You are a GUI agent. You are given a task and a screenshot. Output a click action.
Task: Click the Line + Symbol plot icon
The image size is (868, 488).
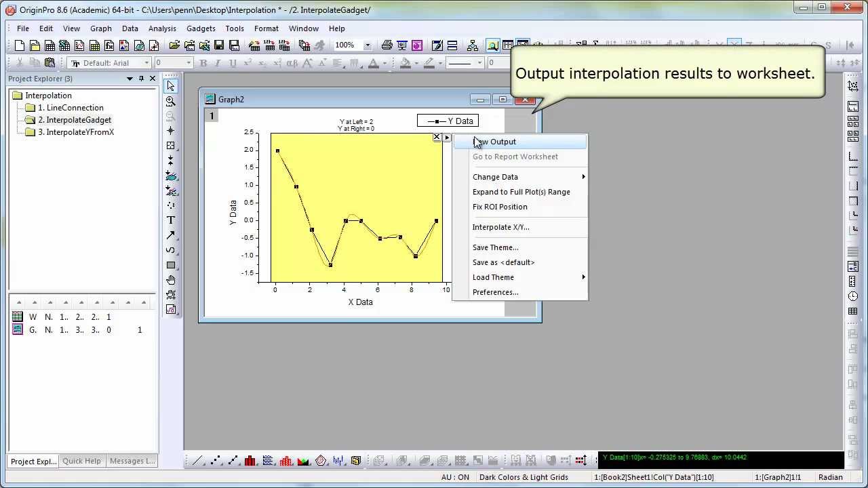[233, 461]
